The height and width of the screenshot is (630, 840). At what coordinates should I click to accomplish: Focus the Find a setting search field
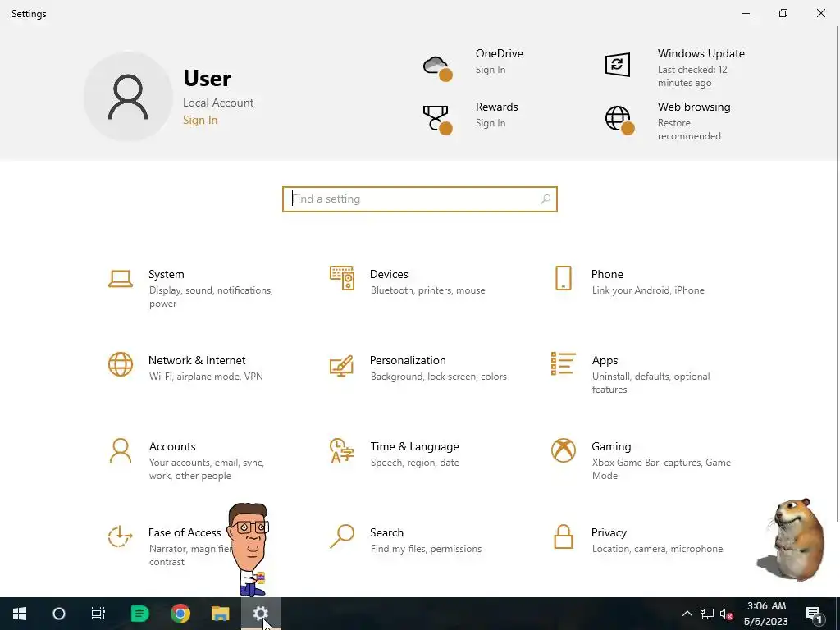point(420,199)
